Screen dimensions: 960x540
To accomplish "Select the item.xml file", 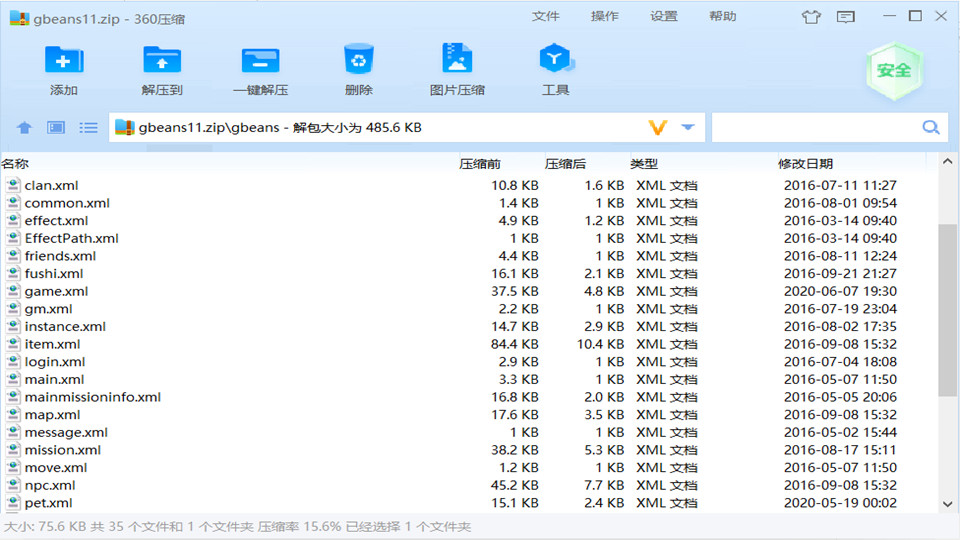I will coord(52,344).
